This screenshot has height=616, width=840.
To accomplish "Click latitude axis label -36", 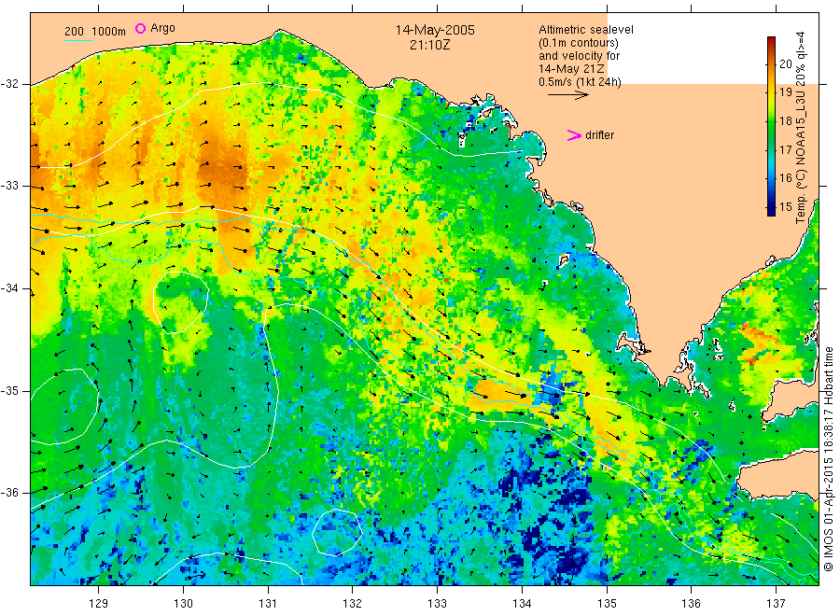I will 9,492.
